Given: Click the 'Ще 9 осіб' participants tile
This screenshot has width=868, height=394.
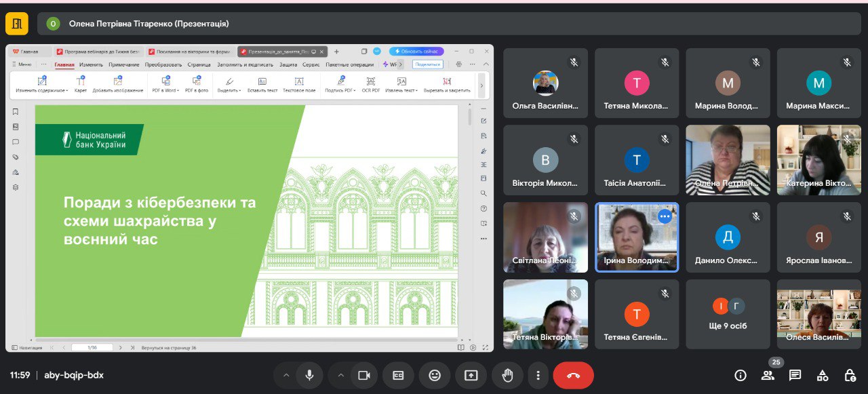Looking at the screenshot, I should [728, 314].
